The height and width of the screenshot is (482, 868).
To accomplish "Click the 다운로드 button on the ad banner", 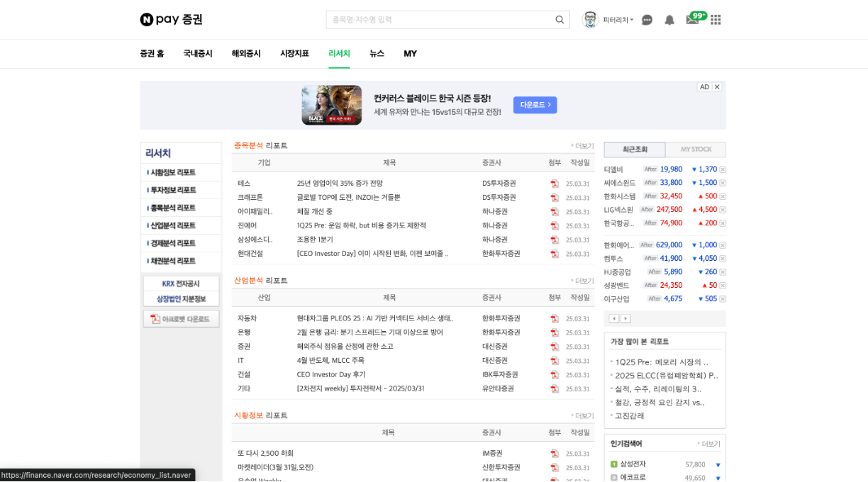I will coord(535,104).
